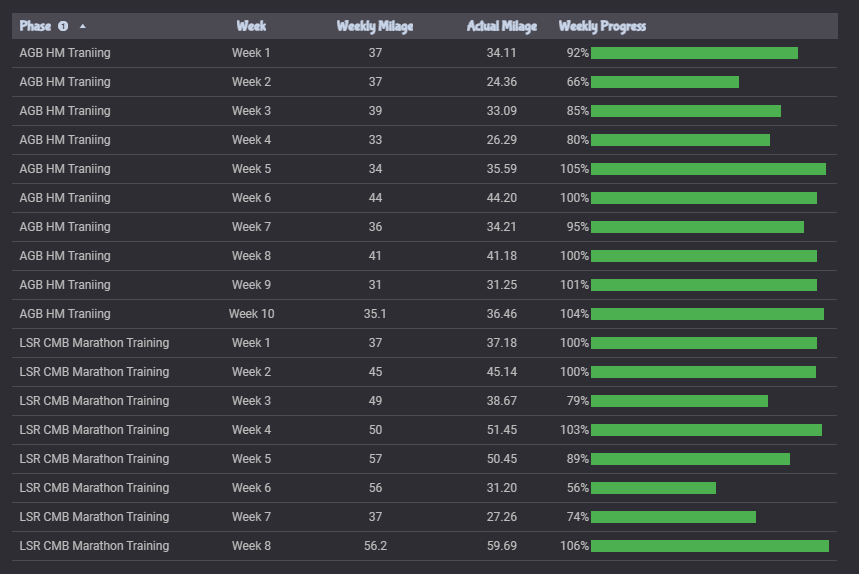
Task: Click the 59.69 actual milage cell
Action: (501, 546)
